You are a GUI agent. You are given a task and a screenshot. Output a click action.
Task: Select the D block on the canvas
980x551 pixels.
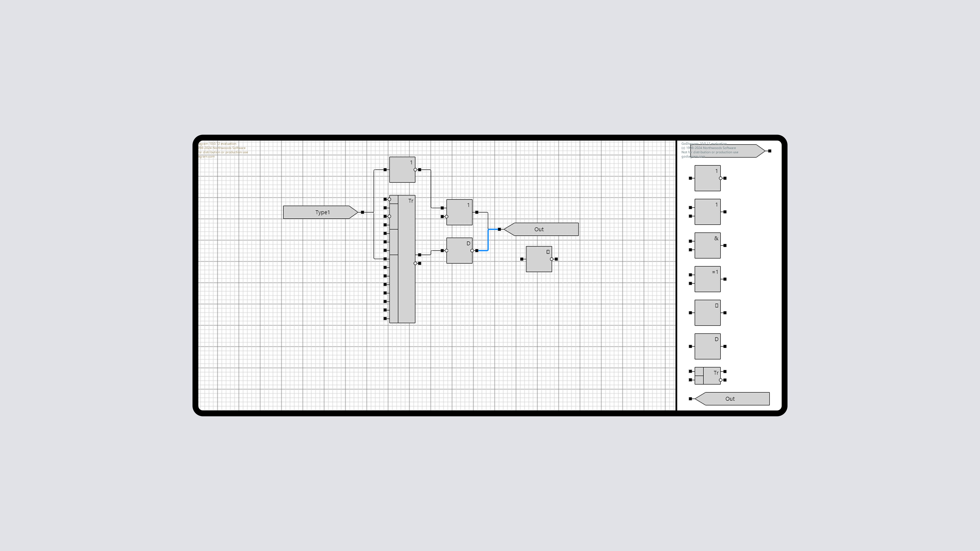[459, 251]
